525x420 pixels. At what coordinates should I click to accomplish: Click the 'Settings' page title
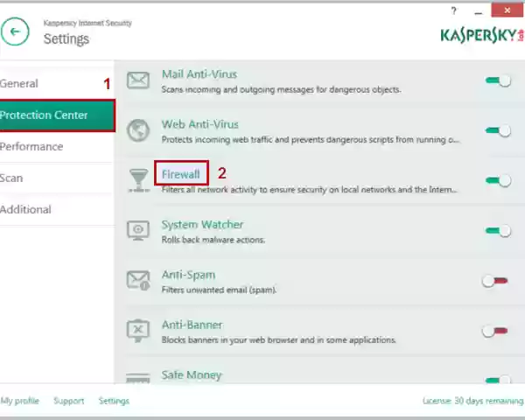[66, 38]
